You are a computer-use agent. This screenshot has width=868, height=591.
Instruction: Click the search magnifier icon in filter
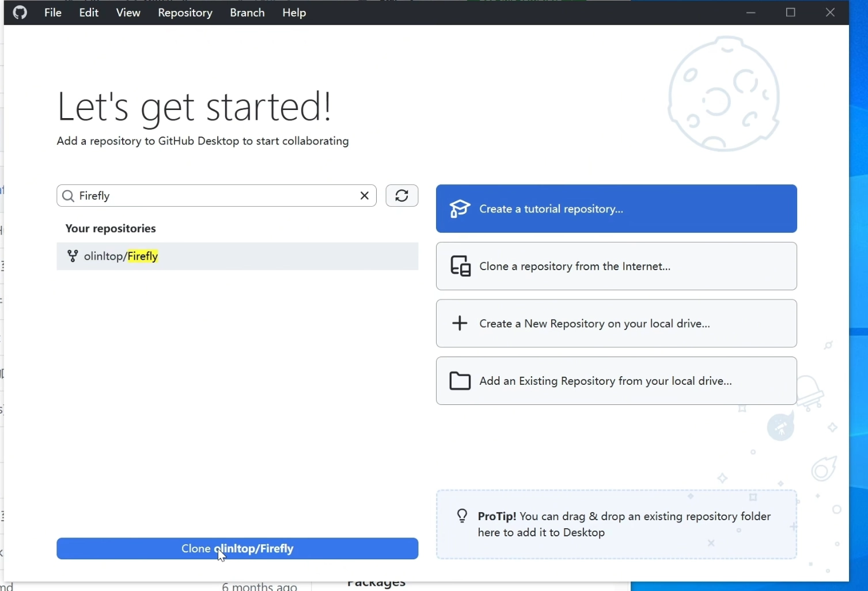(68, 196)
